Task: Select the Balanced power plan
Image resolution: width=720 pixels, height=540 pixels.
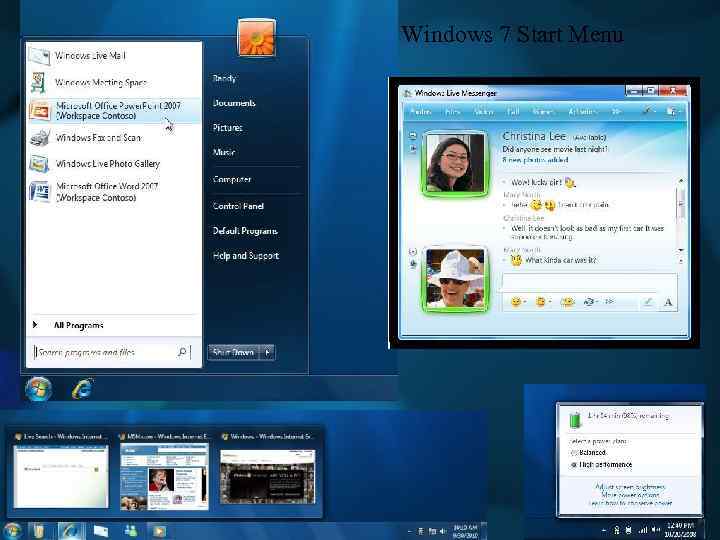Action: tap(589, 453)
